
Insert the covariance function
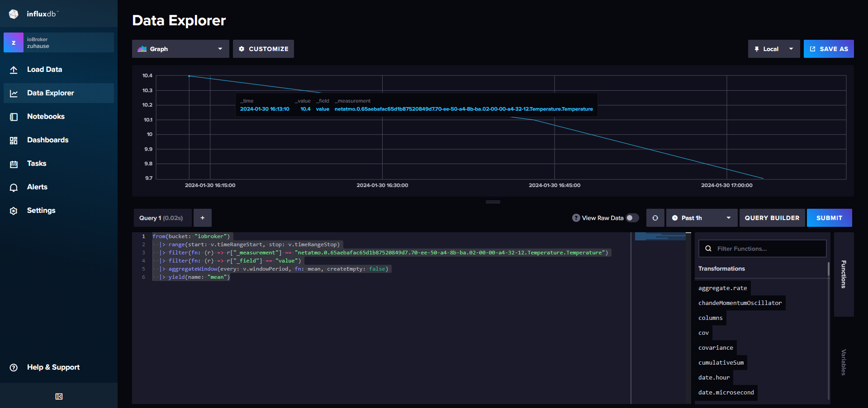click(x=716, y=348)
